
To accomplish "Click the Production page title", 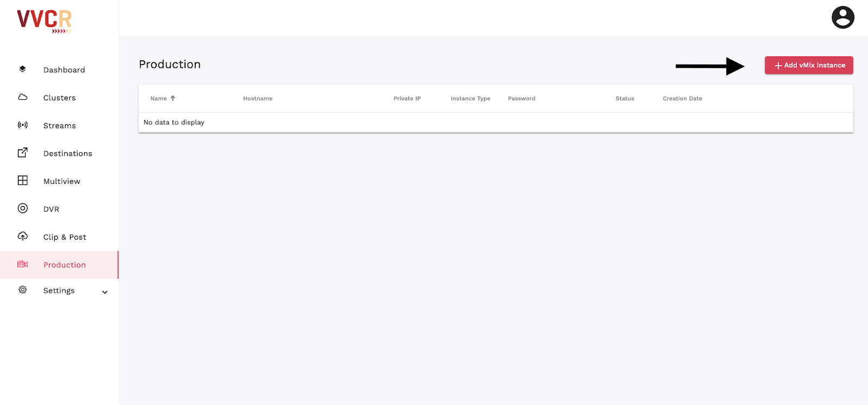I will [x=170, y=64].
